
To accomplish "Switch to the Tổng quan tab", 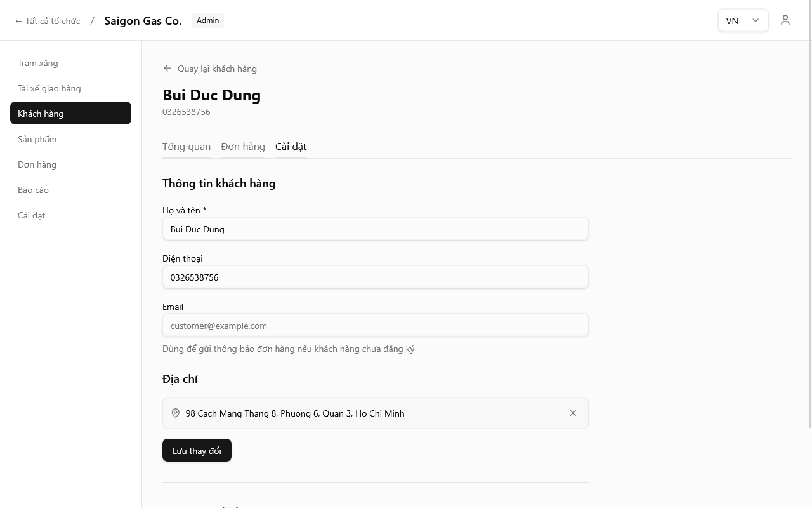I will [x=187, y=147].
